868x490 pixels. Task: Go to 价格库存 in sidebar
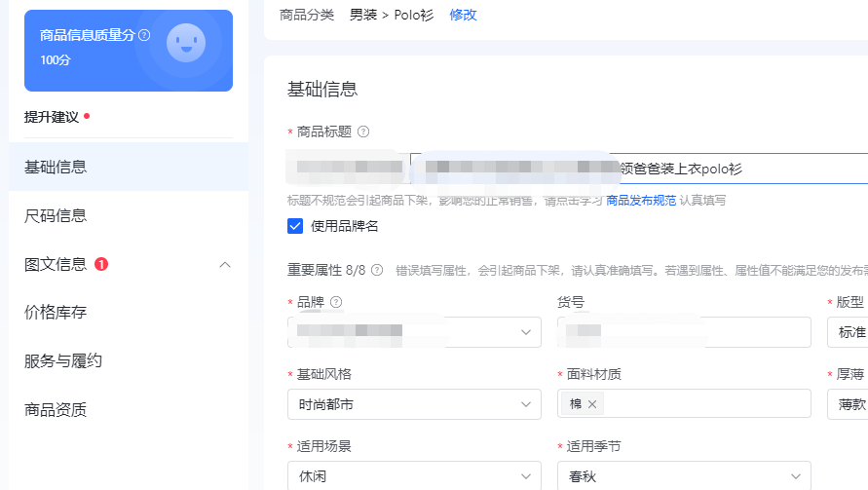[x=129, y=313]
